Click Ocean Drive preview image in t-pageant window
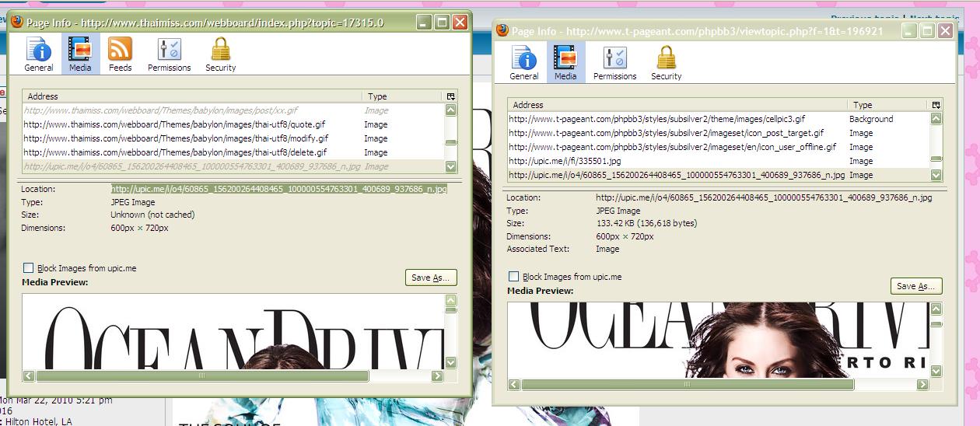This screenshot has height=426, width=980. 719,339
